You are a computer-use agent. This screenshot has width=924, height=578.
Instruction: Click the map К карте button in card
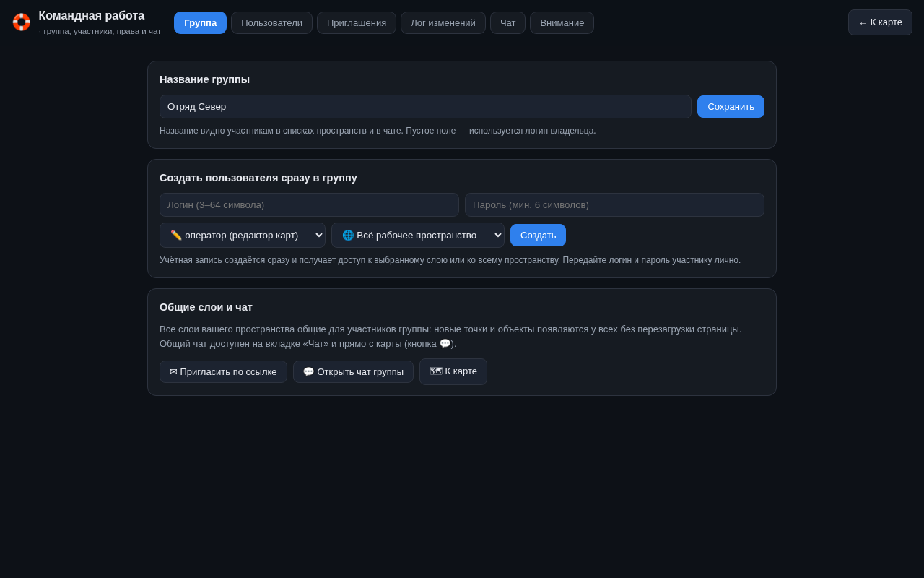point(453,371)
